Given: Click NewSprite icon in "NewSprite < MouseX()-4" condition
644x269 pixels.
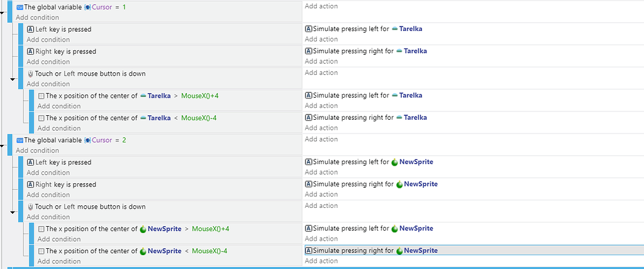Looking at the screenshot, I should (143, 251).
